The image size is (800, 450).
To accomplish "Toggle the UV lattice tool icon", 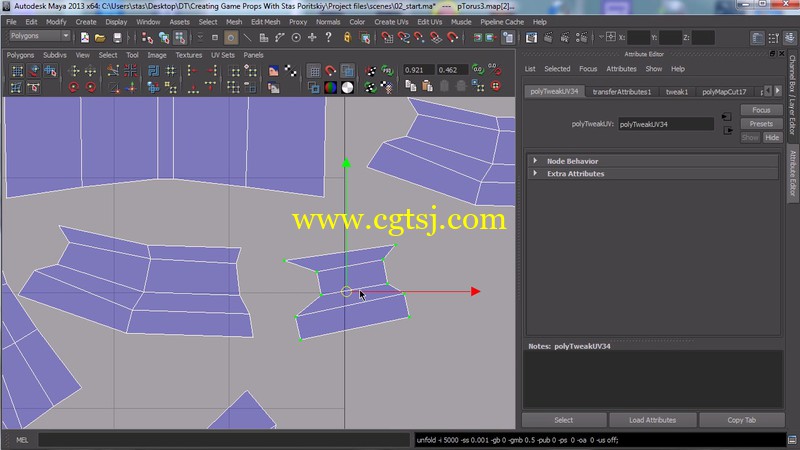I will pos(17,71).
